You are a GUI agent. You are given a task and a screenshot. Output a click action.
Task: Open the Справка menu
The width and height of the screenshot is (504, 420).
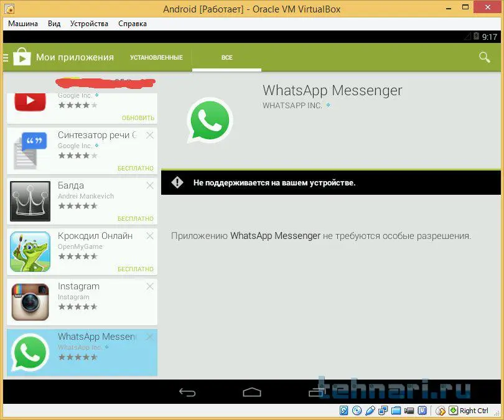(x=133, y=24)
